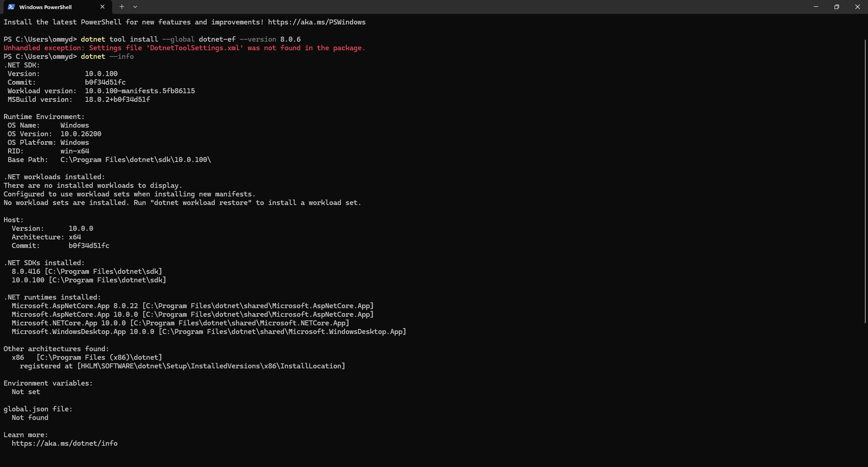This screenshot has width=868, height=467.
Task: Click the 'Runtime Environment:' heading
Action: [x=44, y=117]
